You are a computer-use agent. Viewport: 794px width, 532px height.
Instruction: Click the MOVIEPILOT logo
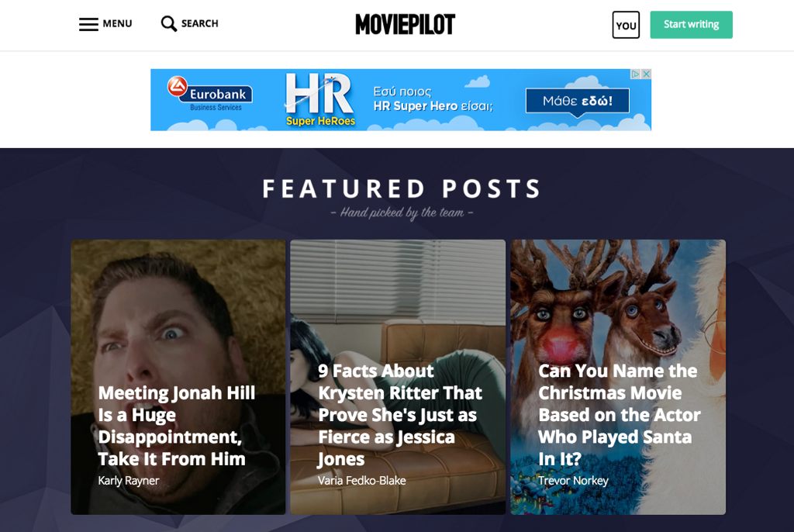pyautogui.click(x=405, y=24)
